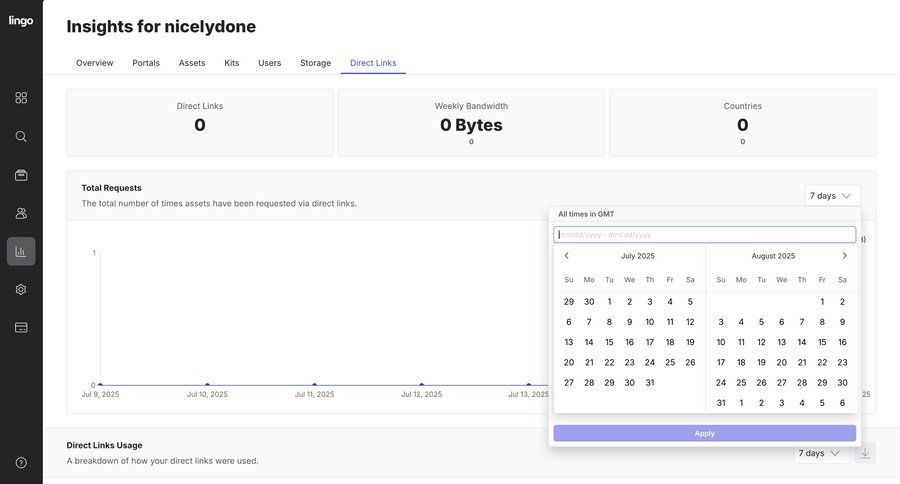900x484 pixels.
Task: Switch to the Kits tab
Action: (x=231, y=63)
